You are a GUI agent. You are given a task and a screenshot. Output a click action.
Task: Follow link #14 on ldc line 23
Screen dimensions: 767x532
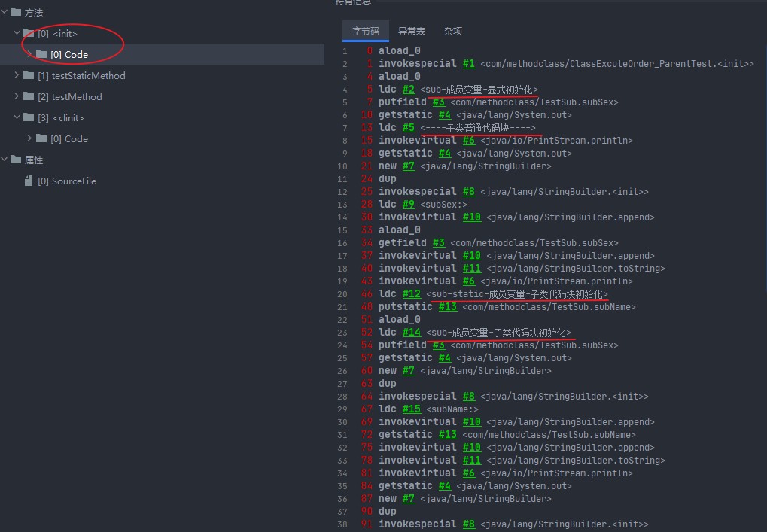click(x=412, y=332)
